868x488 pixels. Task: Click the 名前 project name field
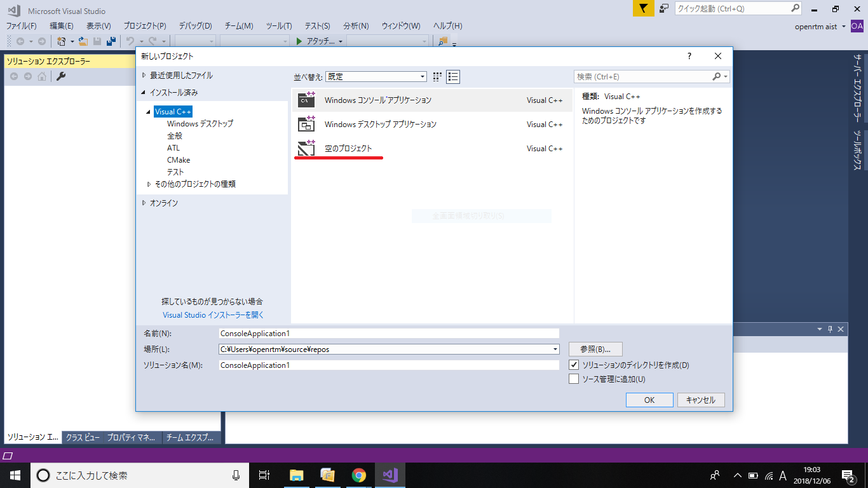coord(389,333)
